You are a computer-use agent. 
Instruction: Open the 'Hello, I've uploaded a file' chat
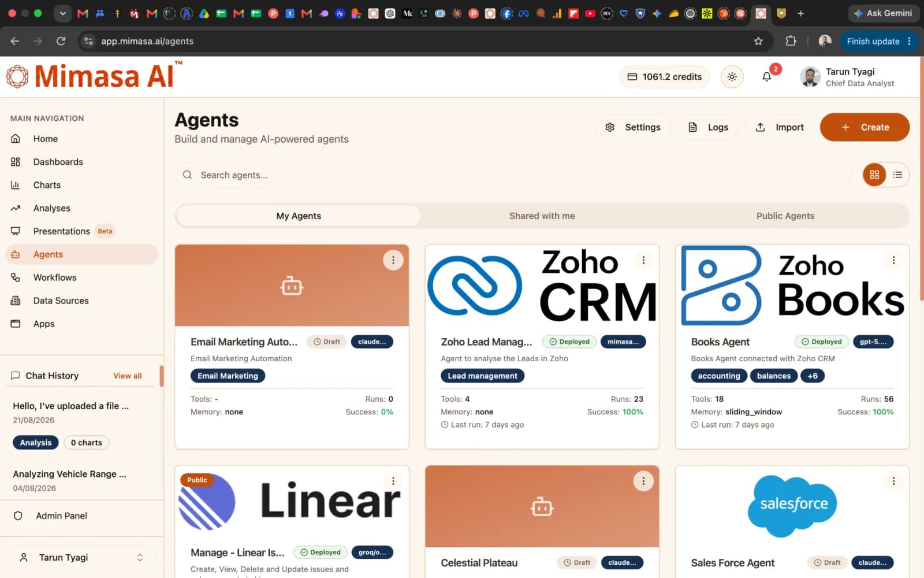[71, 406]
